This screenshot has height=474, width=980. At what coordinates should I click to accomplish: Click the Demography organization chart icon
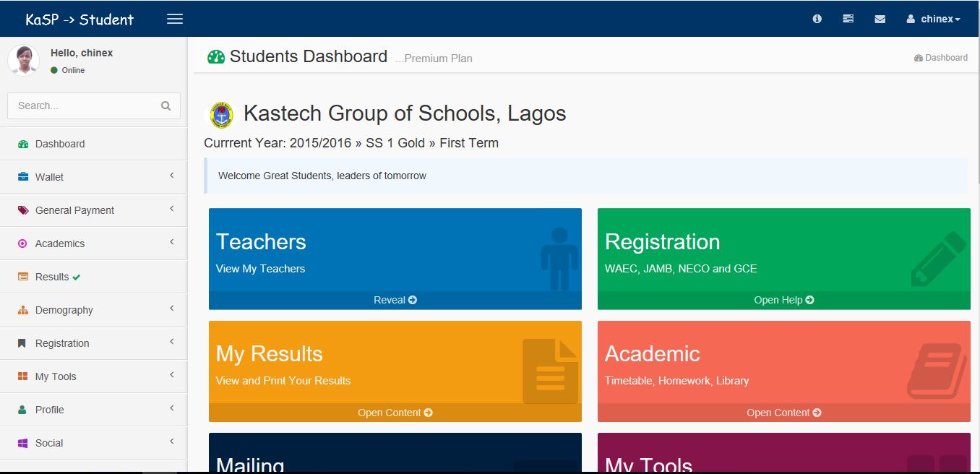[22, 309]
